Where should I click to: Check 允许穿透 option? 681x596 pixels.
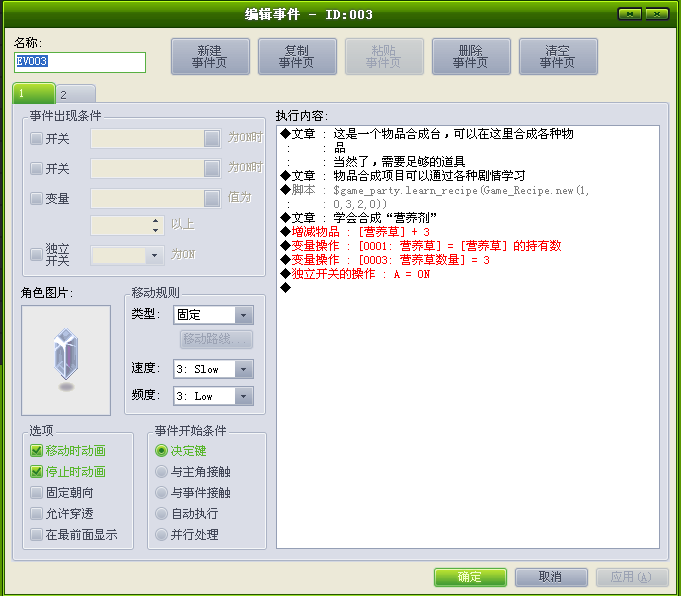tap(36, 513)
